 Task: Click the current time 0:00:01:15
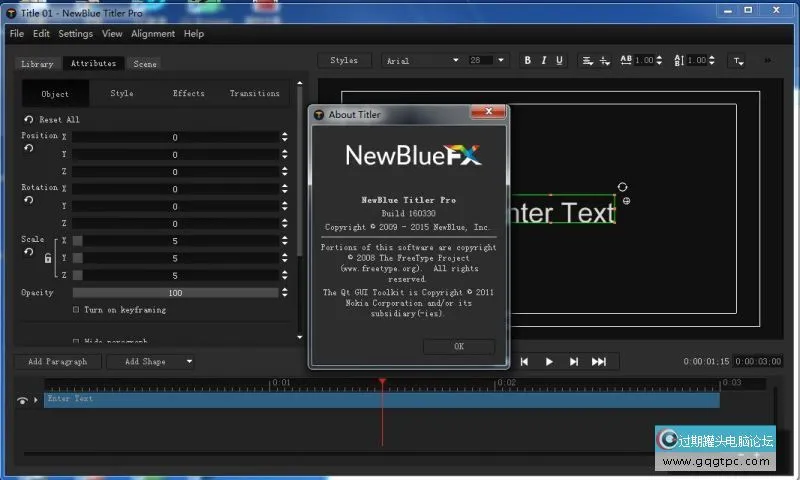pos(706,361)
